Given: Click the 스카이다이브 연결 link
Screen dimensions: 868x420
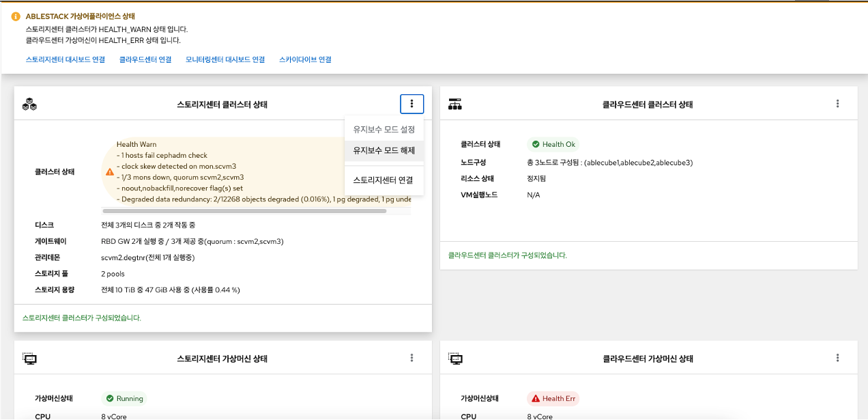Looking at the screenshot, I should click(x=305, y=59).
